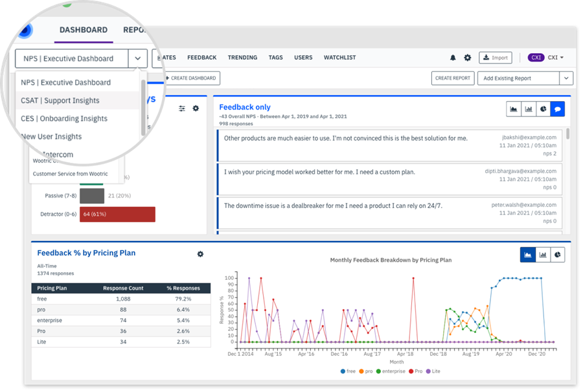Open the jbakshi@example.com feedback comment
Image resolution: width=583 pixels, height=392 pixels.
click(x=390, y=145)
